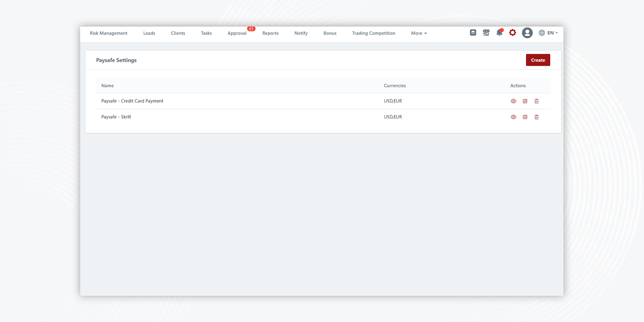Open the storefront marketplace icon
The width and height of the screenshot is (644, 322).
(x=486, y=33)
